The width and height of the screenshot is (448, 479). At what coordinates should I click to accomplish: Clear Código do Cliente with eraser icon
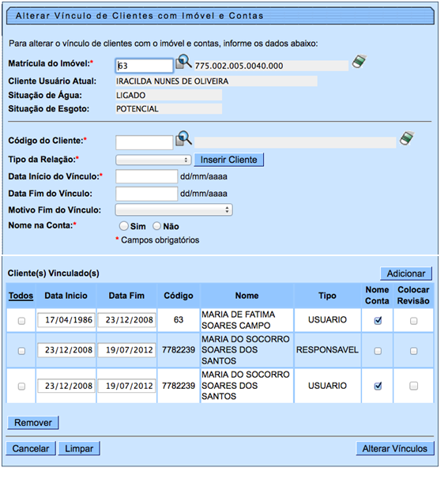(407, 138)
